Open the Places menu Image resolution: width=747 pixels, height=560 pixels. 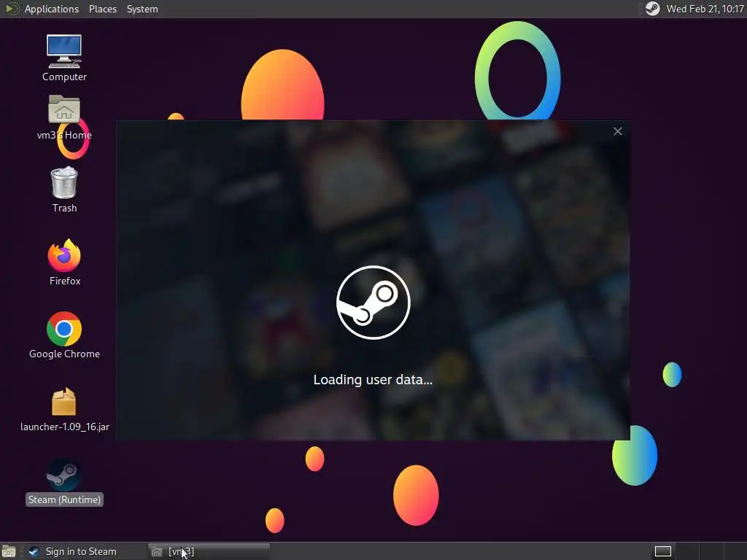(x=102, y=9)
